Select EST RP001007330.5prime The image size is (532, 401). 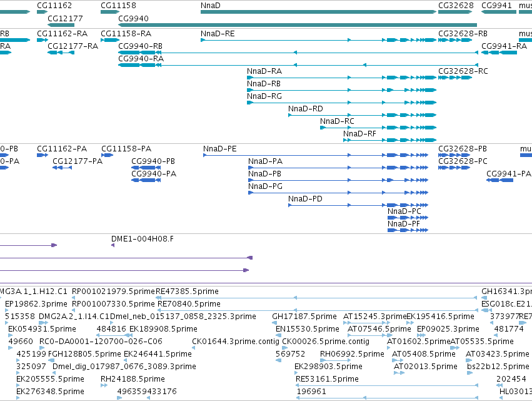pyautogui.click(x=74, y=310)
